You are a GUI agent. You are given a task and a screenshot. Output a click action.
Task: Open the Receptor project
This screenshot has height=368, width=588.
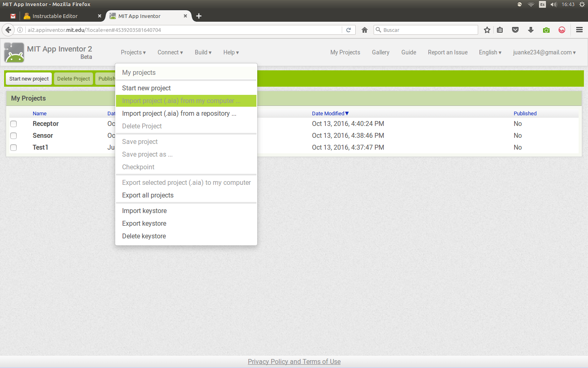(46, 123)
